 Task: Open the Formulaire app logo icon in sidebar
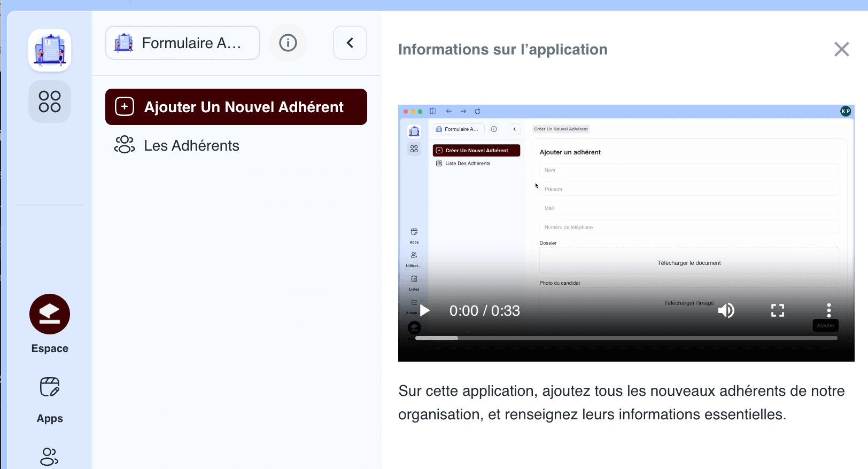pyautogui.click(x=50, y=50)
